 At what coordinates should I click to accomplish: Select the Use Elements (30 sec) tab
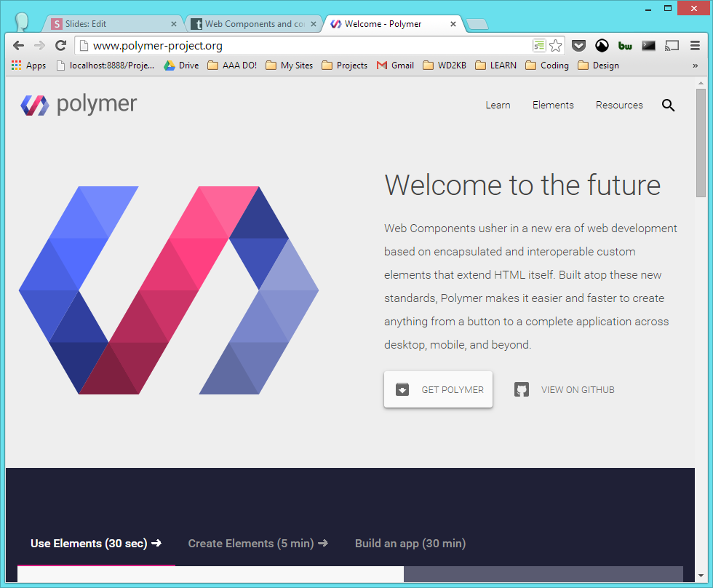(x=96, y=544)
